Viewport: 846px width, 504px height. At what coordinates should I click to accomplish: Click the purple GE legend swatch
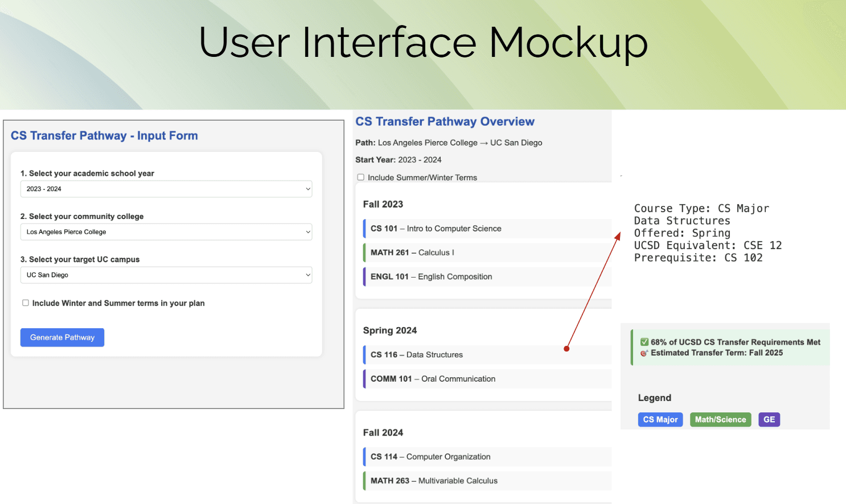click(x=769, y=420)
